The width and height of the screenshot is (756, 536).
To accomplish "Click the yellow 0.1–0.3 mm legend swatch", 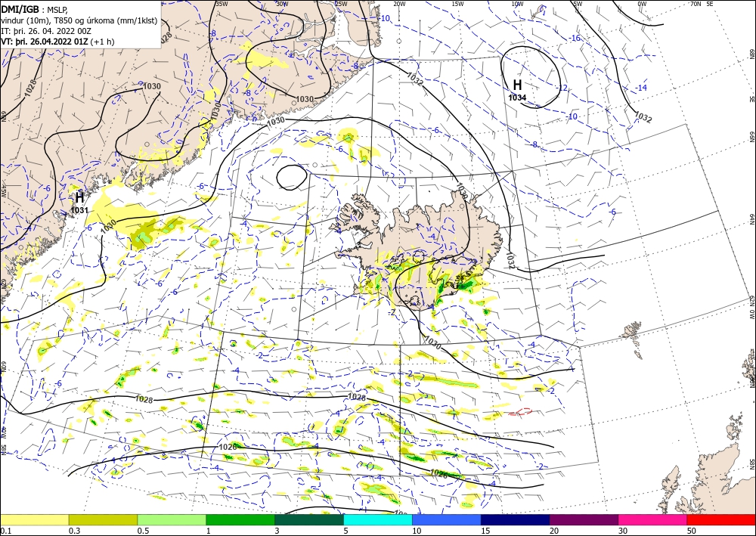I will (x=35, y=519).
